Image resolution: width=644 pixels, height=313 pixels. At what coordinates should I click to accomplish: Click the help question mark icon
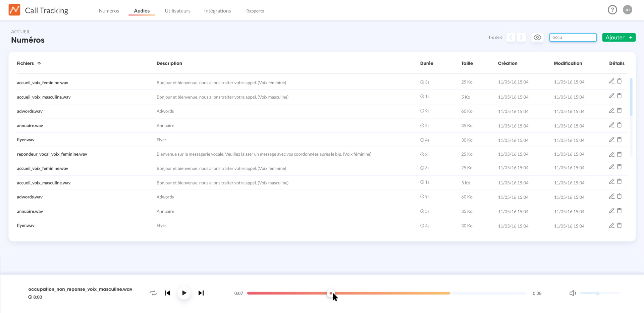612,10
